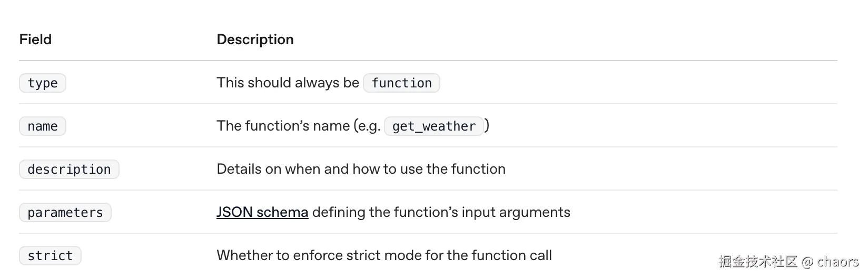Click the chaors author name
Image resolution: width=868 pixels, height=278 pixels.
[x=837, y=262]
